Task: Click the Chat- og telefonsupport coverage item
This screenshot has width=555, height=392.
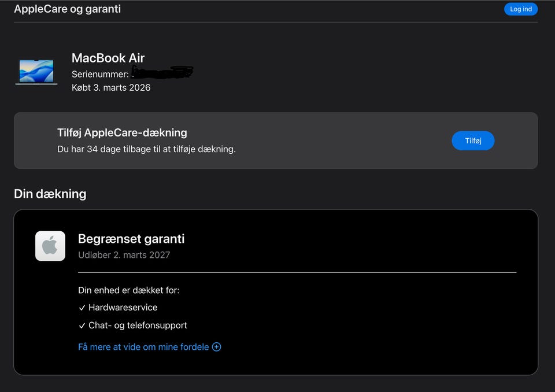Action: pos(138,326)
